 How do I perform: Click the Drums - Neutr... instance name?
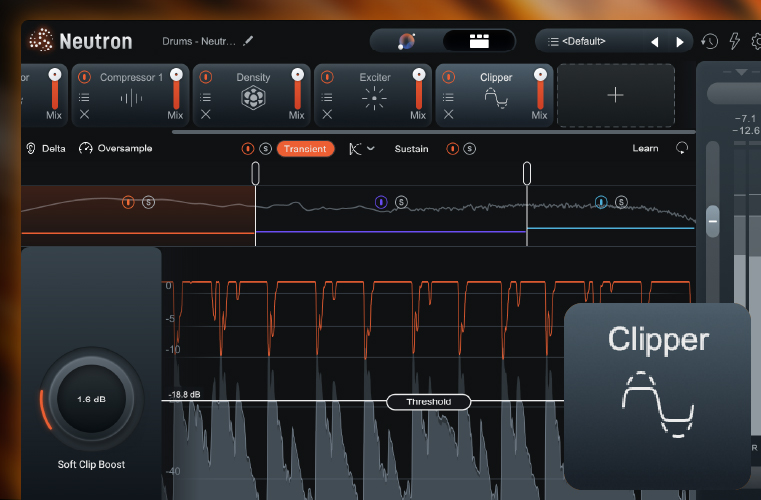point(199,41)
